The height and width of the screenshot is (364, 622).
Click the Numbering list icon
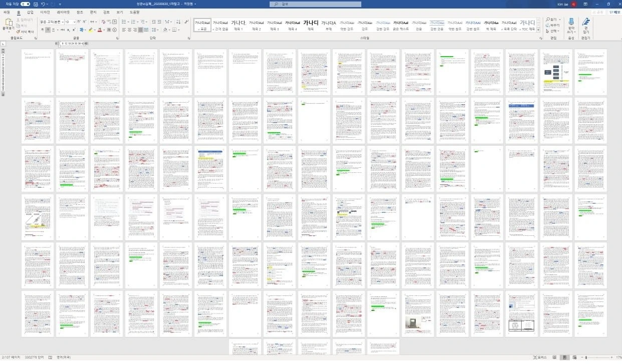click(133, 22)
